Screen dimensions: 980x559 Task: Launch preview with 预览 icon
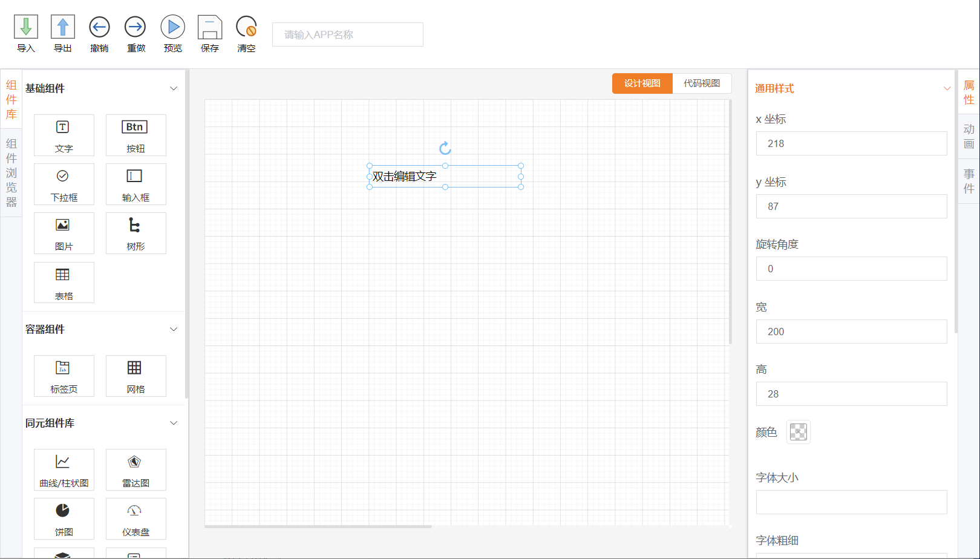[173, 27]
